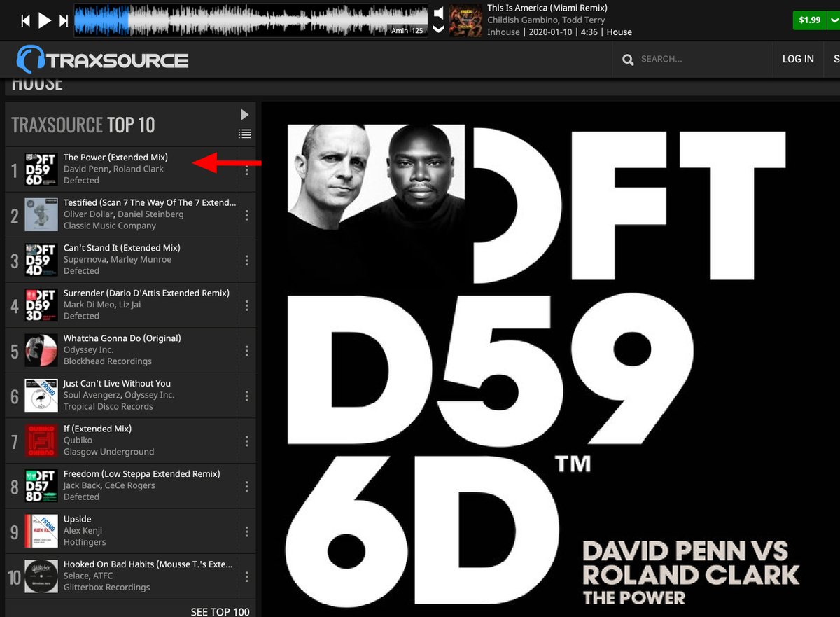Open Tropical Disco Records label
This screenshot has height=617, width=840.
tap(108, 406)
